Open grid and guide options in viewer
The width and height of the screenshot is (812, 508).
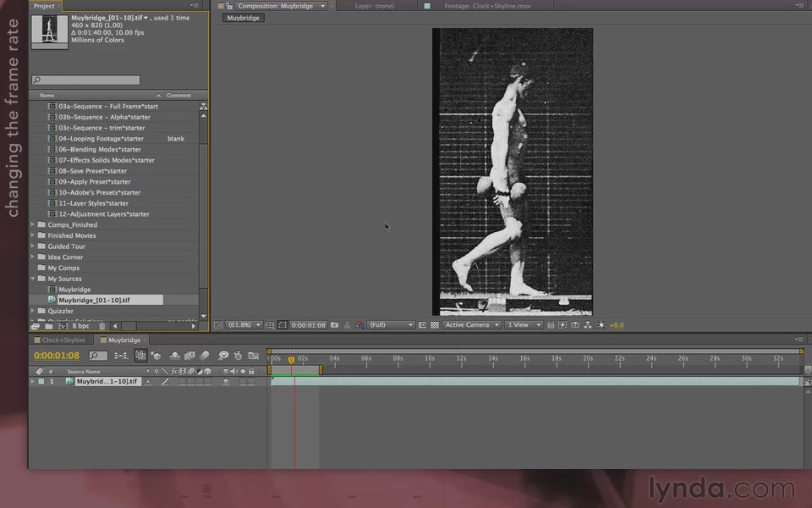[270, 325]
